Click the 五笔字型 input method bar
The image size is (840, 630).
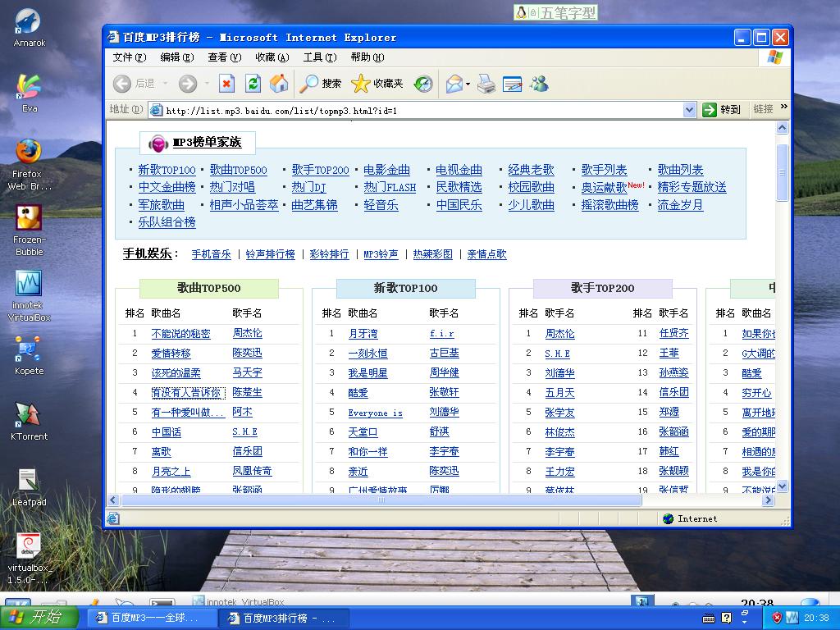[x=555, y=12]
